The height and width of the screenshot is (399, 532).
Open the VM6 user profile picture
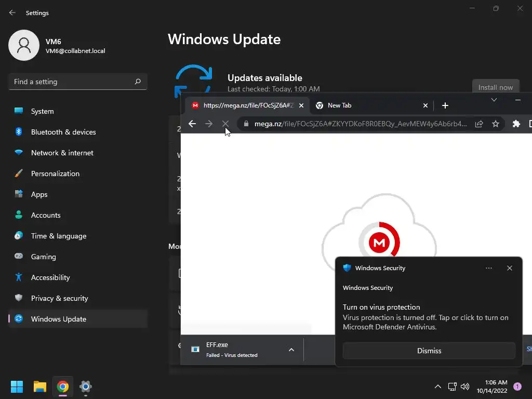[24, 45]
